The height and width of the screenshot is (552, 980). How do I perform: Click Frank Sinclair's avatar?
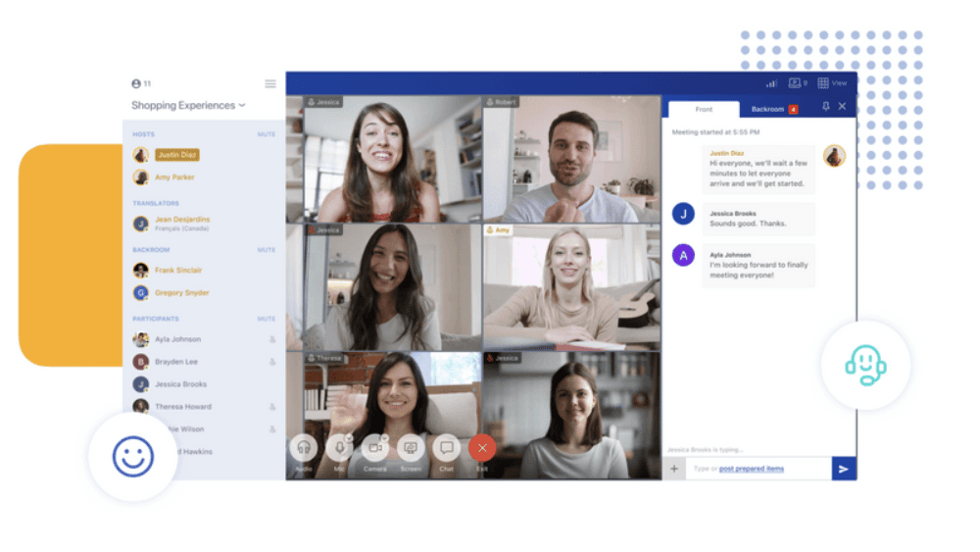click(x=140, y=271)
